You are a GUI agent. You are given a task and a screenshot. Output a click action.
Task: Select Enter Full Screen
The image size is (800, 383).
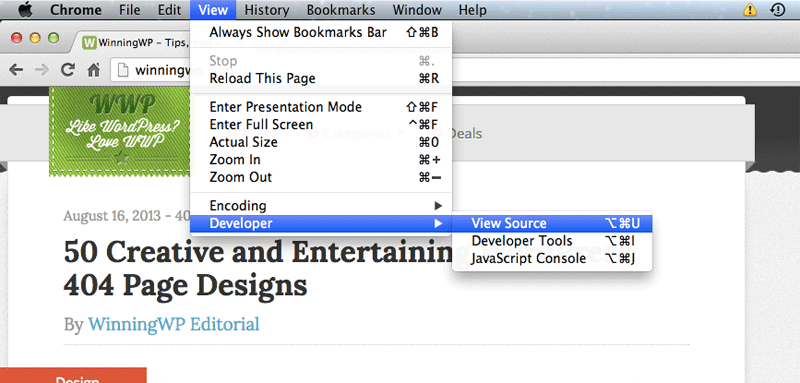click(321, 124)
